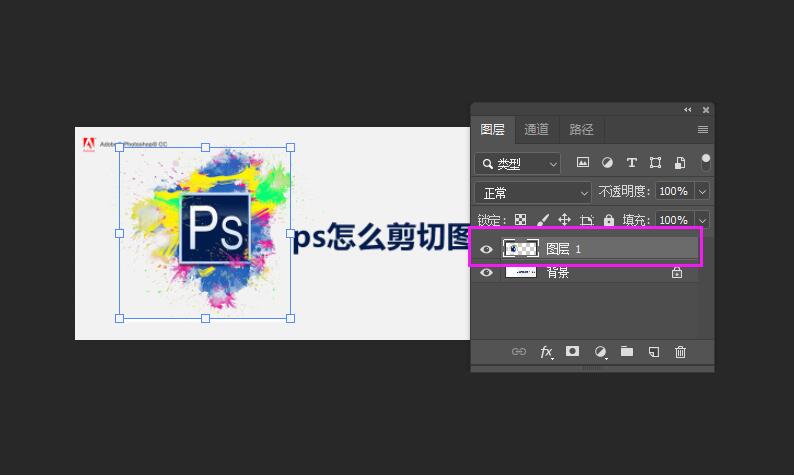Image resolution: width=794 pixels, height=475 pixels.
Task: Lock layer position move icon
Action: pos(564,220)
